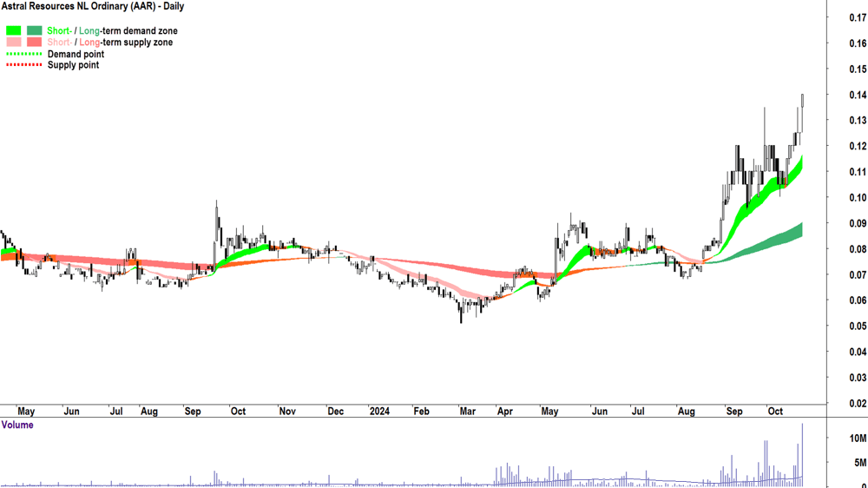The width and height of the screenshot is (868, 488).
Task: Choose the 0.05 price axis label
Action: [x=858, y=326]
